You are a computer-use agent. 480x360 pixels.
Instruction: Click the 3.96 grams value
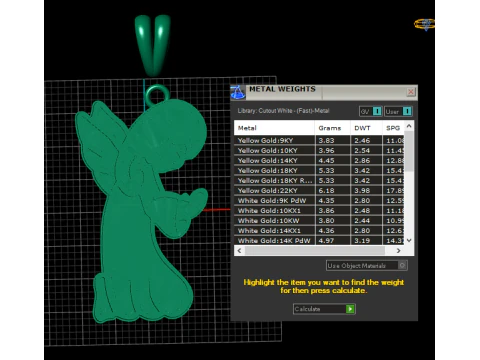pyautogui.click(x=326, y=150)
